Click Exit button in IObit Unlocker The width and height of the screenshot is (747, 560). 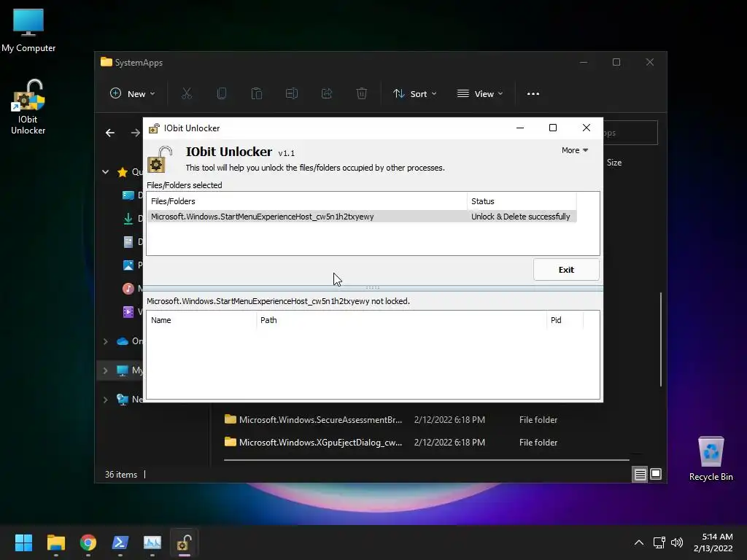tap(566, 270)
